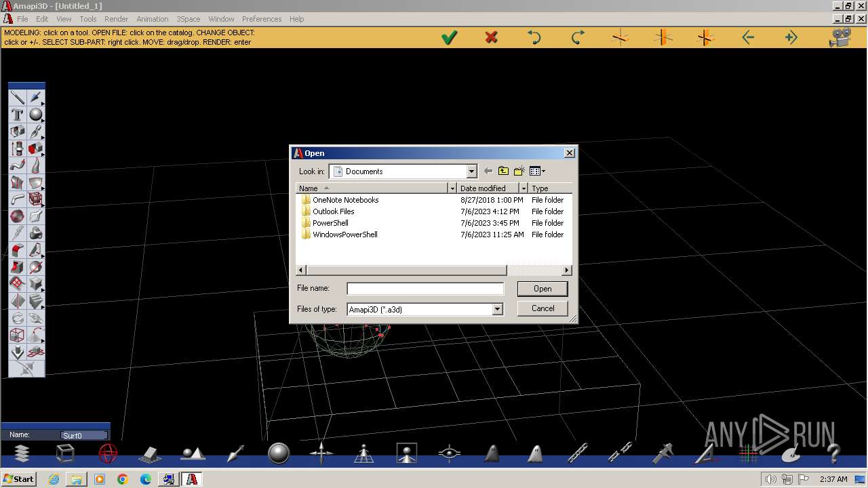
Task: Open the Preferences menu
Action: click(x=262, y=19)
